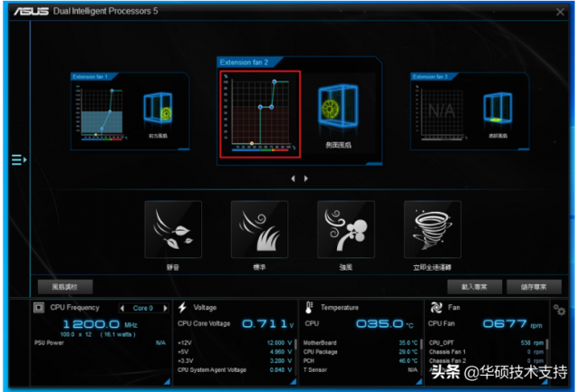580x392 pixels.
Task: Open the Extension fan 2 curve graph
Action: point(260,115)
